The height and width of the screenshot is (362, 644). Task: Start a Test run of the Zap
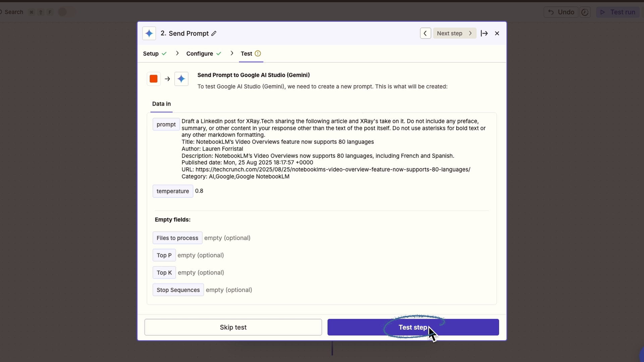(x=618, y=12)
